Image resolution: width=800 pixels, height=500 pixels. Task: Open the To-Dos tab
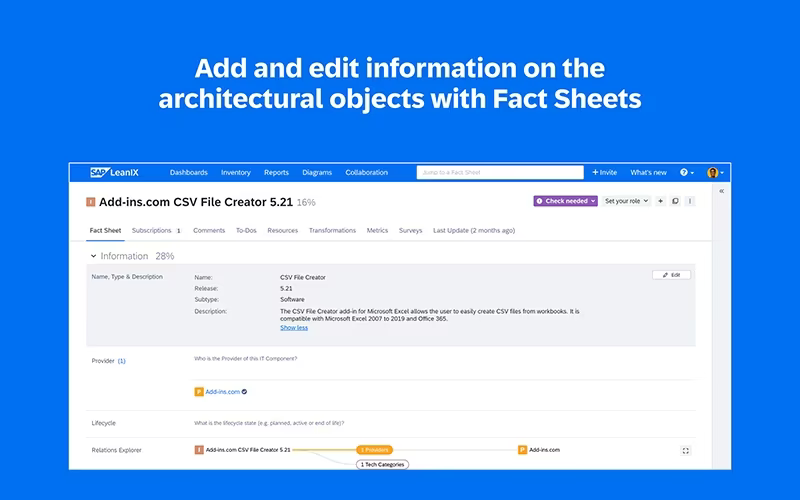[x=246, y=231]
